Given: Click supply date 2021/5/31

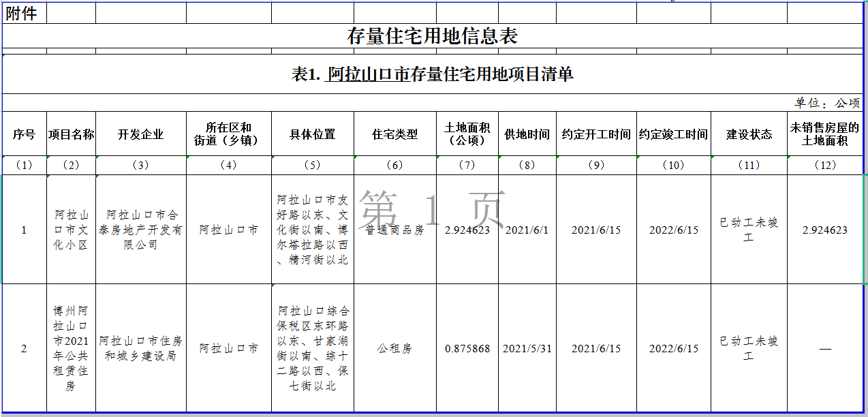Looking at the screenshot, I should (x=527, y=348).
